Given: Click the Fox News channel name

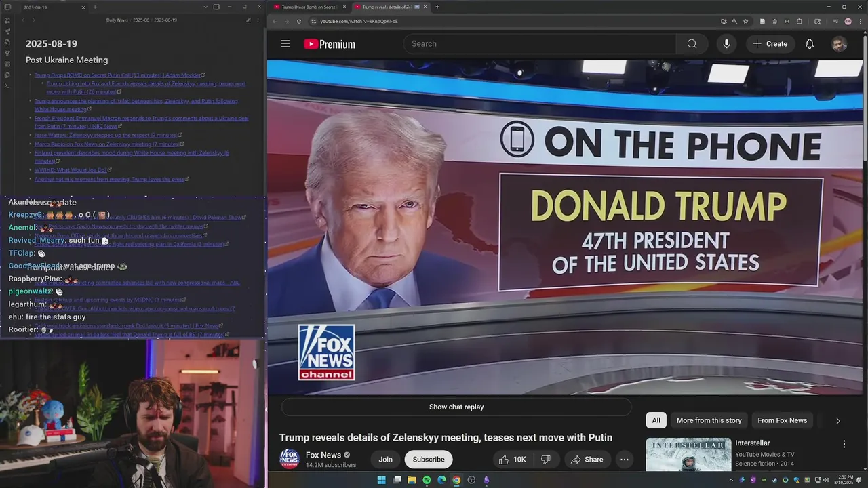Looking at the screenshot, I should 323,455.
